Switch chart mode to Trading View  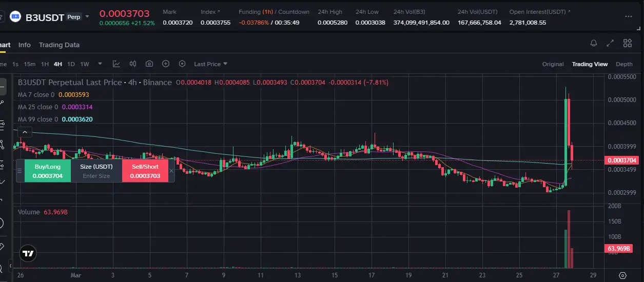(590, 64)
